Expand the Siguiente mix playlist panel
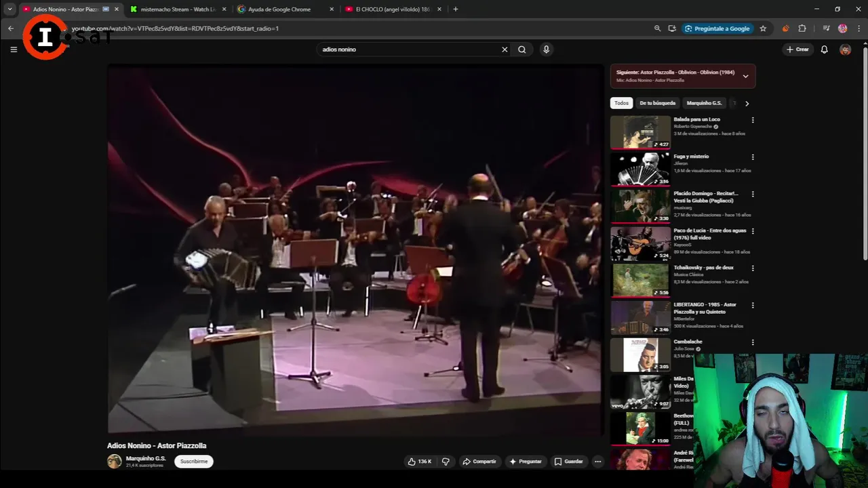This screenshot has height=488, width=868. point(745,77)
